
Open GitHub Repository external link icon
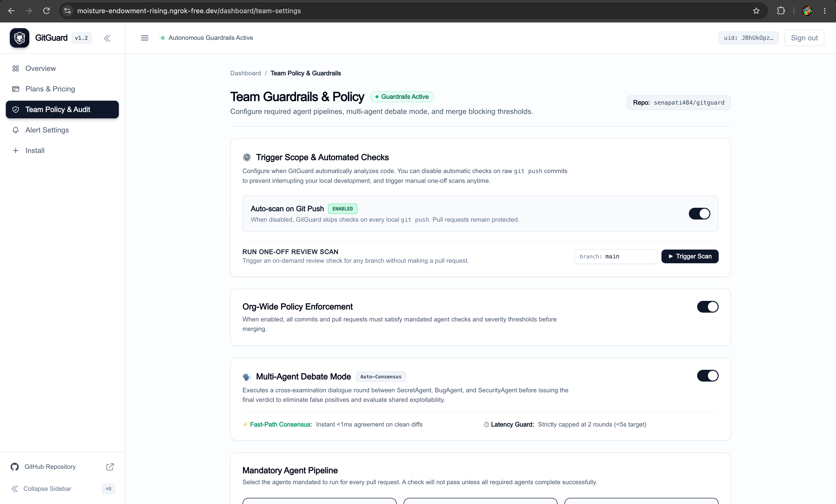pyautogui.click(x=110, y=467)
